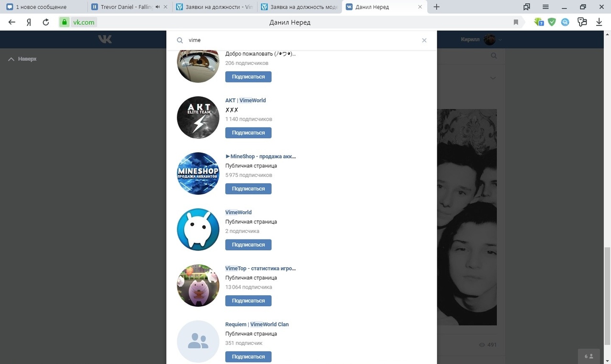Subscribe to AKT | VimeWorld
The width and height of the screenshot is (611, 364).
248,133
